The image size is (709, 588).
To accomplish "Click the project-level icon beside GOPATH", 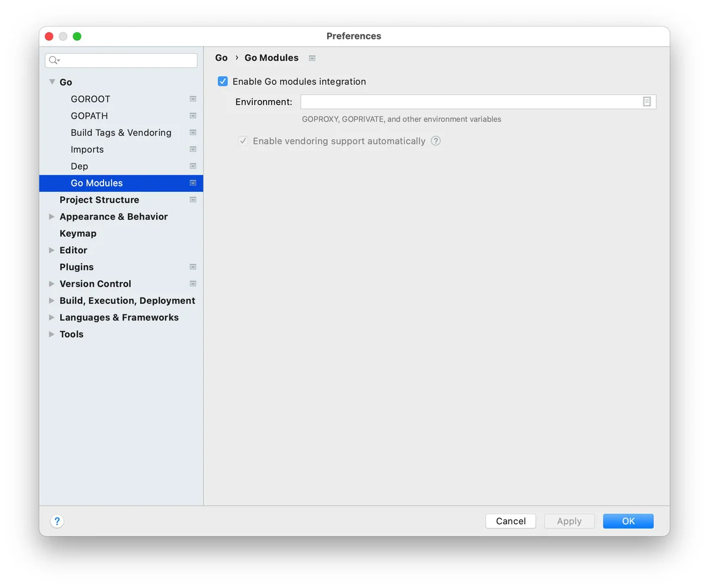I will click(x=193, y=116).
